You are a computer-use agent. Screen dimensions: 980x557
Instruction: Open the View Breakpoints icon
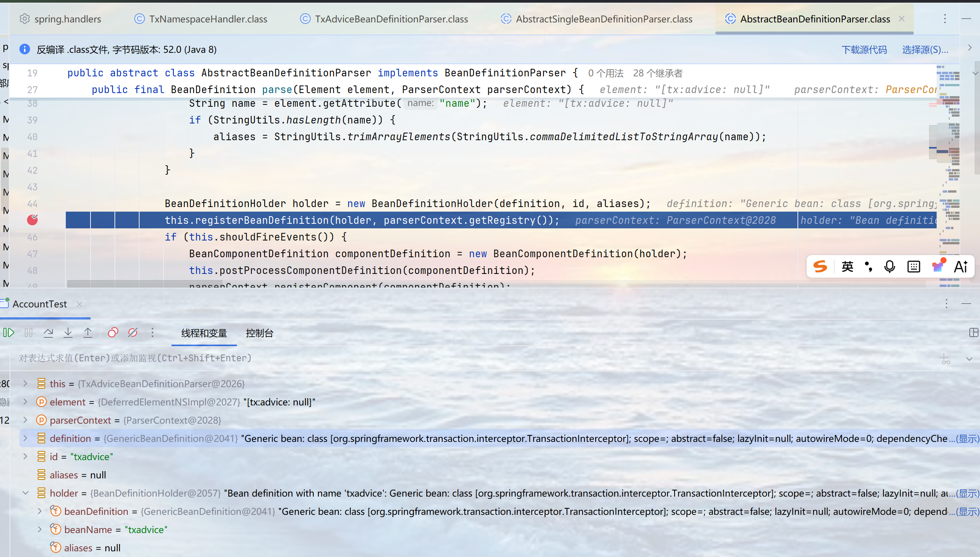click(x=113, y=333)
